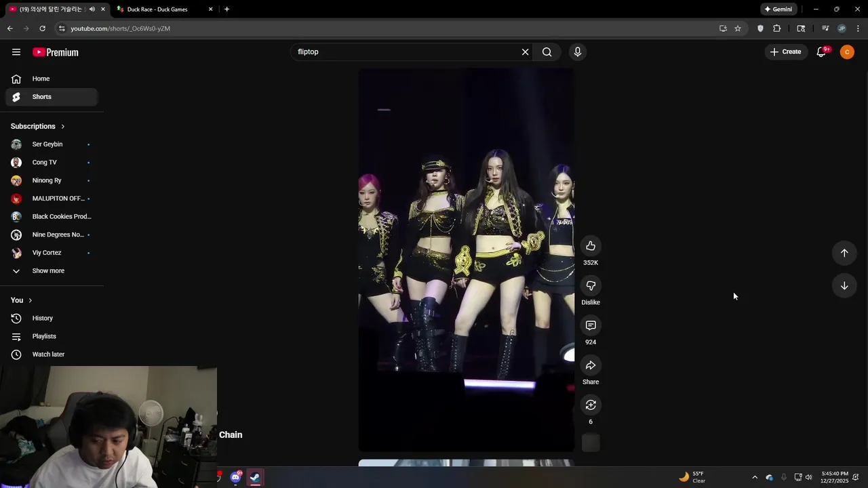Open Ser Geybin channel subscription

tap(52, 144)
